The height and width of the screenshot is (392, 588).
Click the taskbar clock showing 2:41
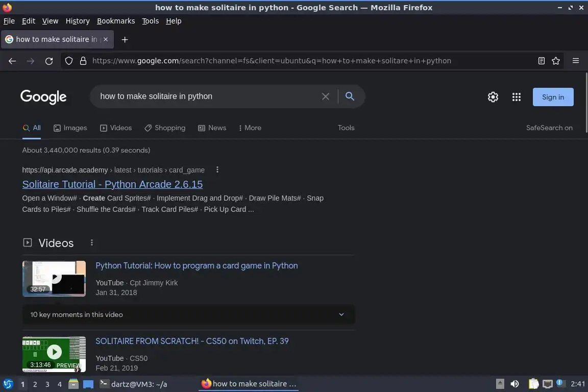tap(577, 384)
